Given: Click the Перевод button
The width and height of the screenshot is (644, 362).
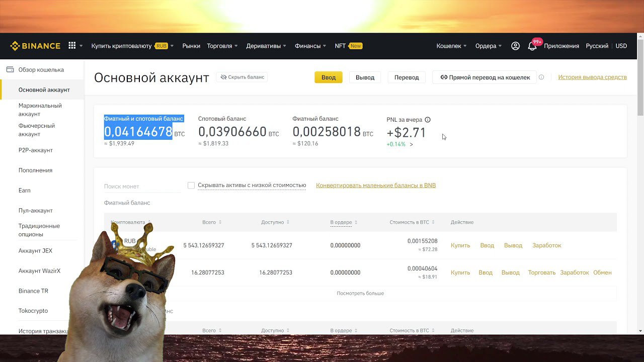Looking at the screenshot, I should click(407, 77).
